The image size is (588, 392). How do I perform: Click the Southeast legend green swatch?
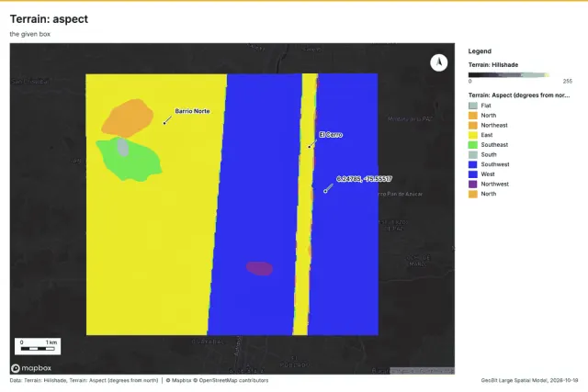473,145
